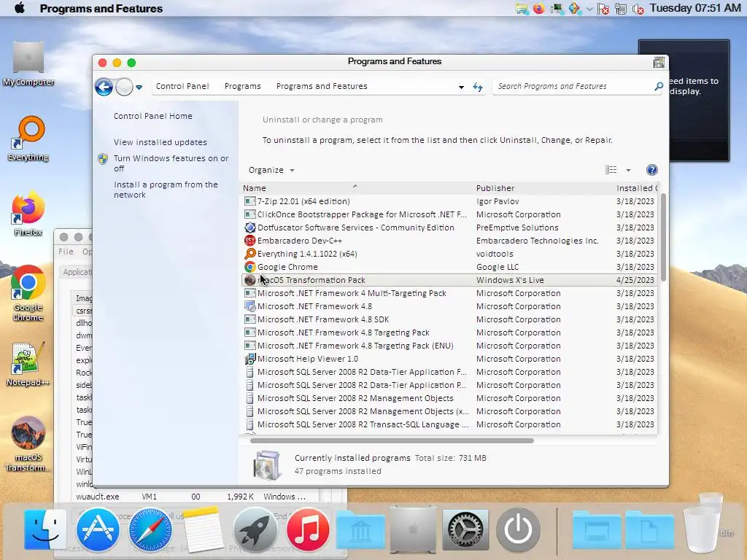Open the view options dropdown arrow
Viewport: 747px width, 560px height.
(628, 171)
